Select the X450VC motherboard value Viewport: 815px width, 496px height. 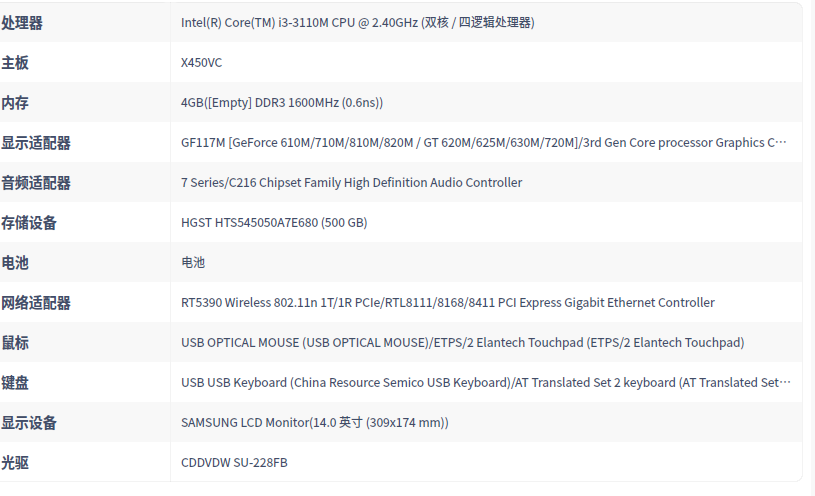click(201, 63)
